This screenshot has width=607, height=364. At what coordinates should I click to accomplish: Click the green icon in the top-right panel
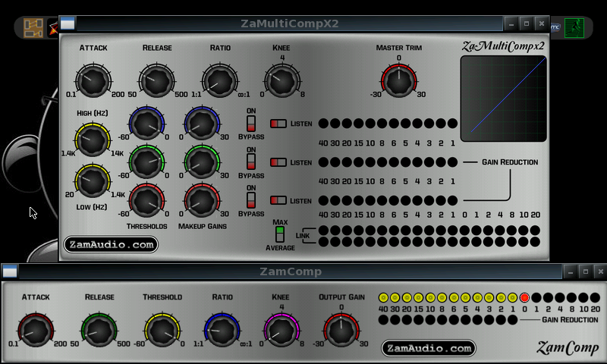coord(574,27)
